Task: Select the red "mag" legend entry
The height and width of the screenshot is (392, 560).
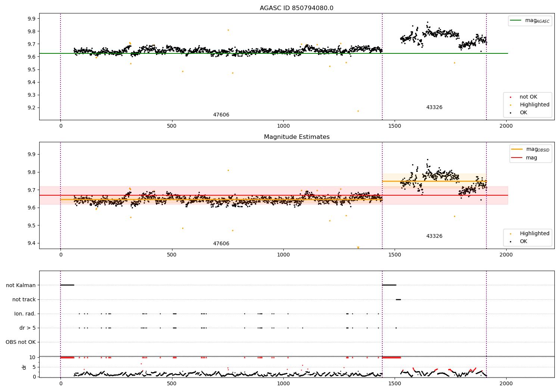Action: (524, 158)
